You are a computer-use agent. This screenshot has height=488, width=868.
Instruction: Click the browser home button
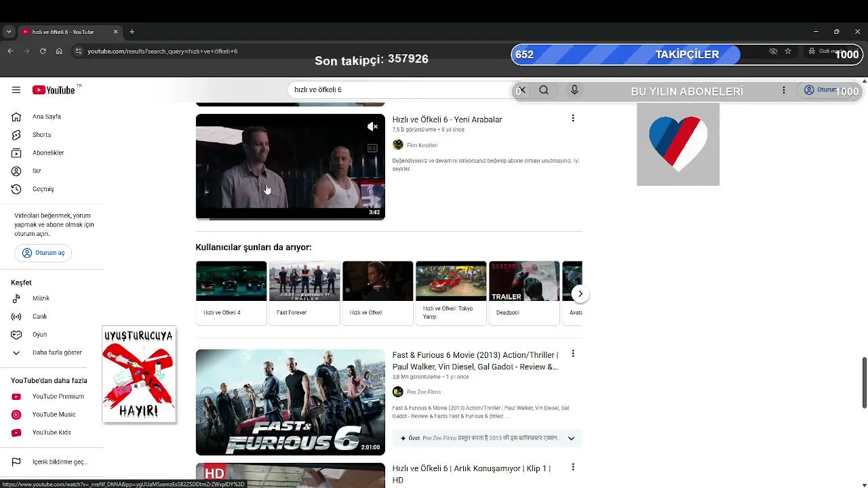pos(59,52)
